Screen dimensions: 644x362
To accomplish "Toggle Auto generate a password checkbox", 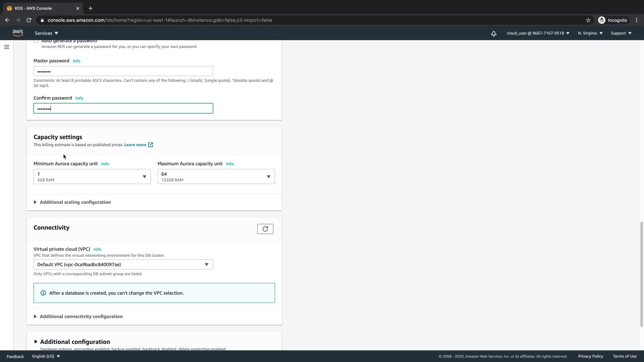I will 36,41.
